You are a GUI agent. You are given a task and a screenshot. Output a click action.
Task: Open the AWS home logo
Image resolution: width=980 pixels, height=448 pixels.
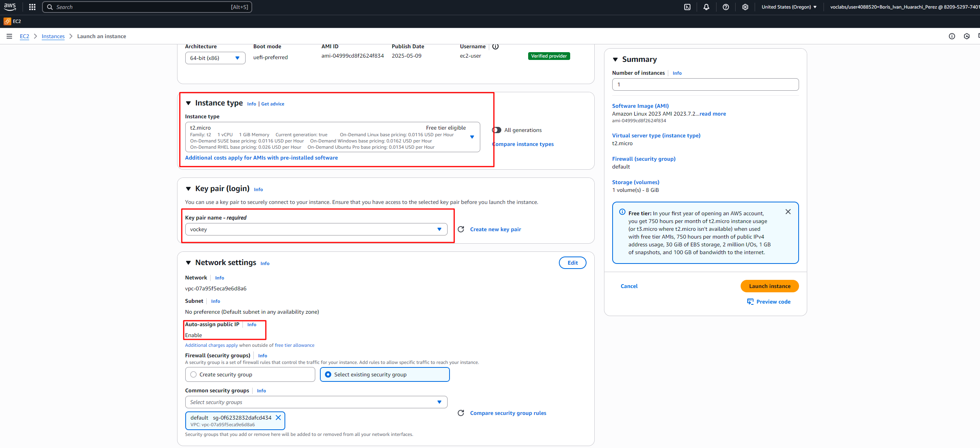pos(10,7)
